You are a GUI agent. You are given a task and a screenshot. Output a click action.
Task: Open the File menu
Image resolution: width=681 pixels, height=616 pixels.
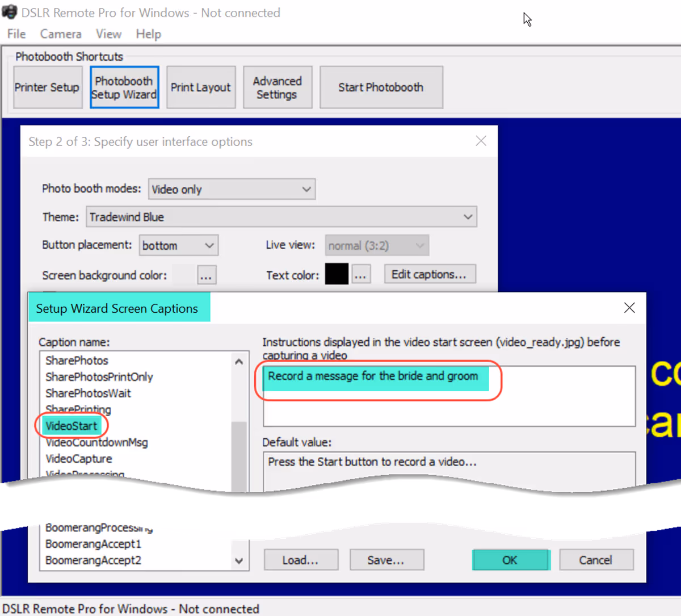point(16,34)
